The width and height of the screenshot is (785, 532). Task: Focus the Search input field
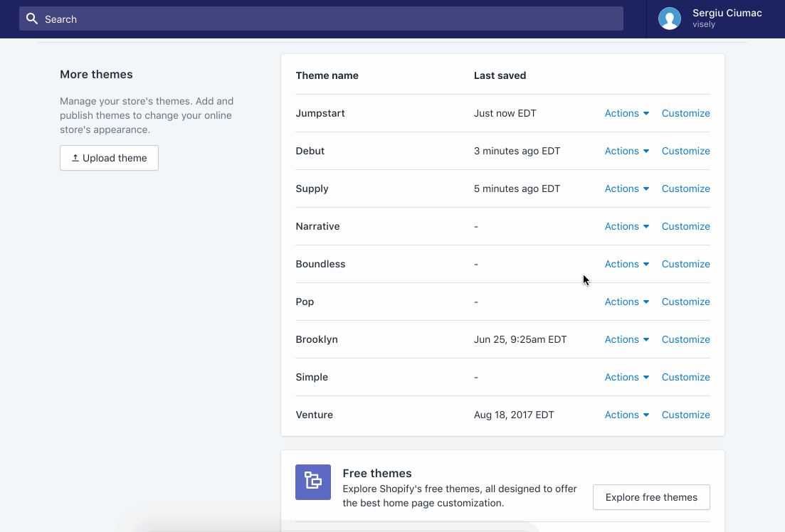tap(327, 19)
